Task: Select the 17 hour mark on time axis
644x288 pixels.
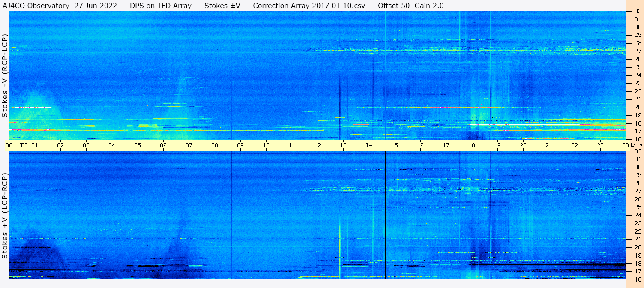Action: click(446, 145)
